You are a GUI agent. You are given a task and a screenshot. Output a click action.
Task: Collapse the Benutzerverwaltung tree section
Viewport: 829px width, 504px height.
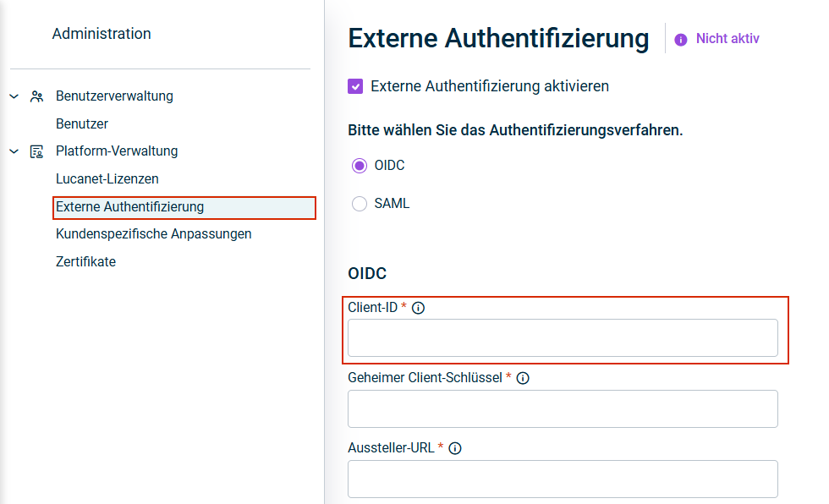[14, 96]
